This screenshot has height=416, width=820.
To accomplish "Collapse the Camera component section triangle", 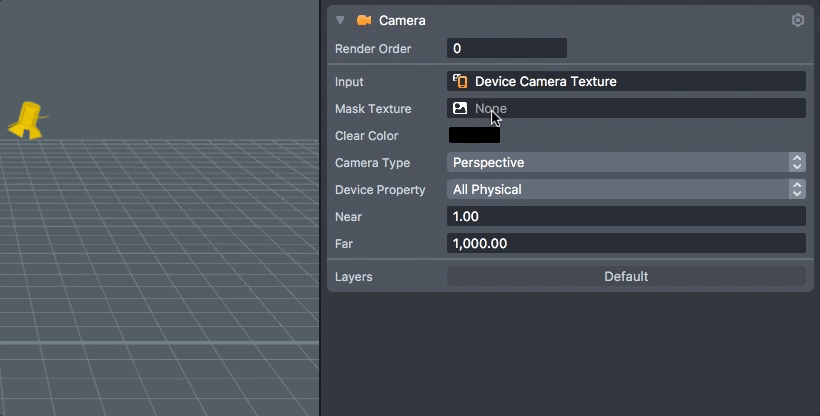I will click(340, 20).
